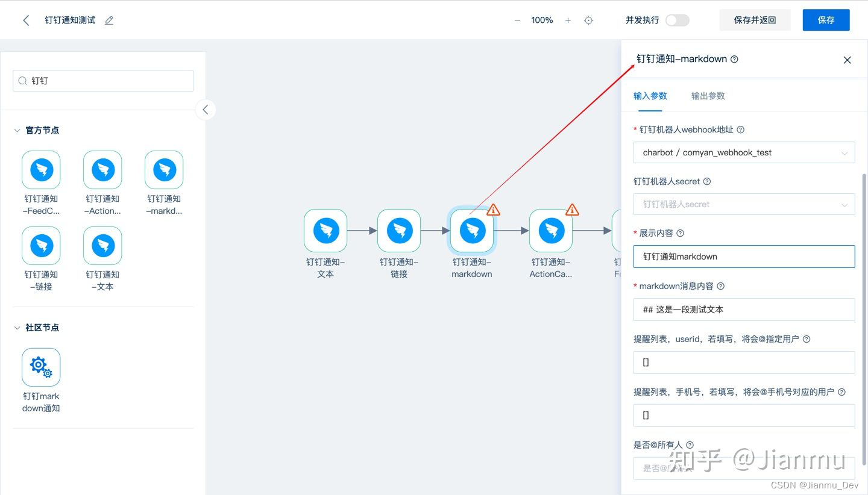Show help for markdown消息内容

(720, 286)
